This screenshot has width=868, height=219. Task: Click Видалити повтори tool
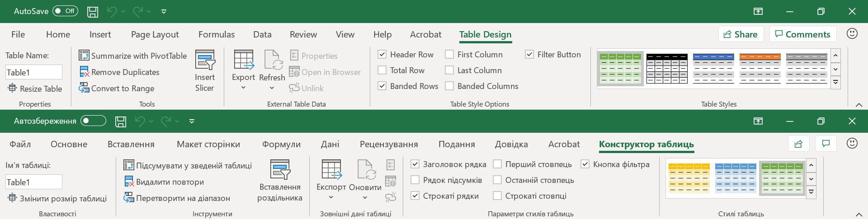click(x=164, y=182)
